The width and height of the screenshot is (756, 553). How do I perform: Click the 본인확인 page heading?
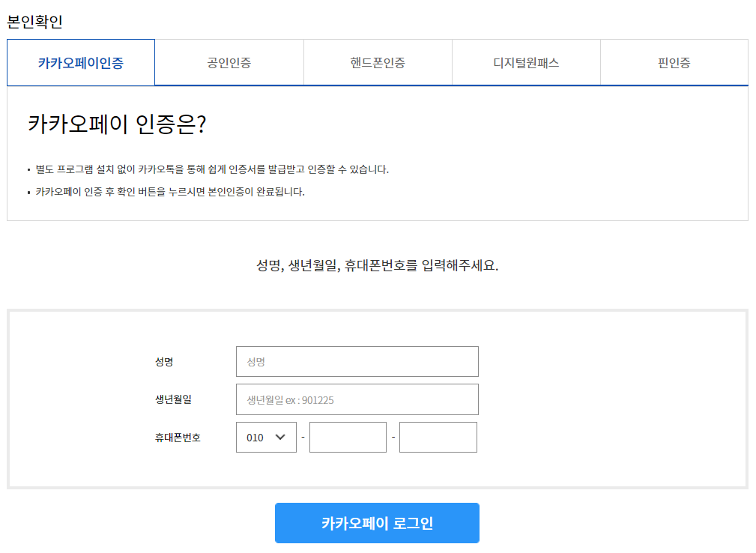tap(34, 22)
